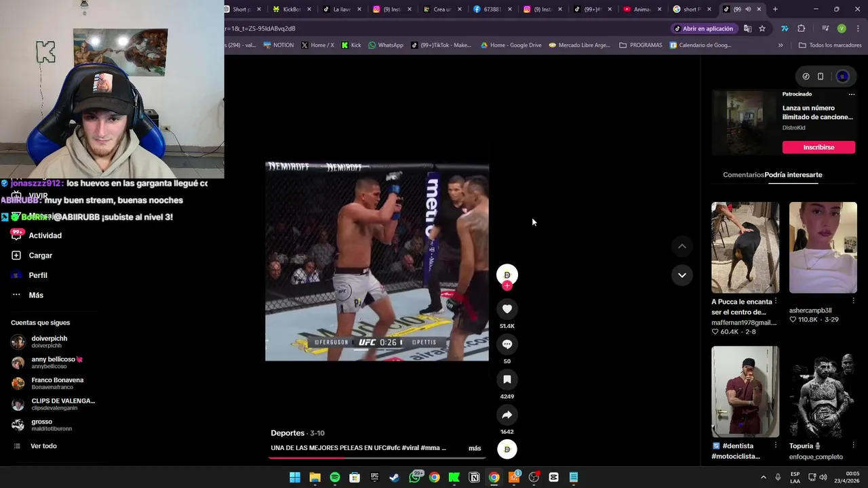Open Home - Google Drive bookmark
This screenshot has width=868, height=488.
[510, 45]
